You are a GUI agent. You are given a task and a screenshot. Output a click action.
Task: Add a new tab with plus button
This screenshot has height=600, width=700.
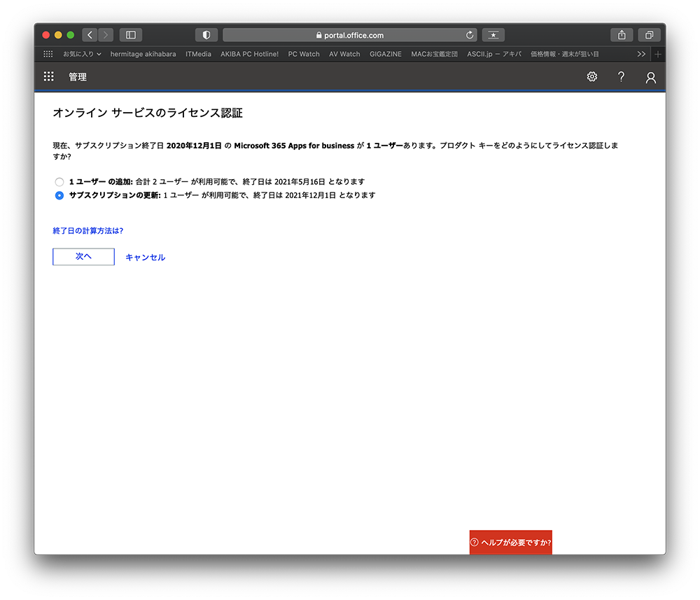(x=657, y=54)
